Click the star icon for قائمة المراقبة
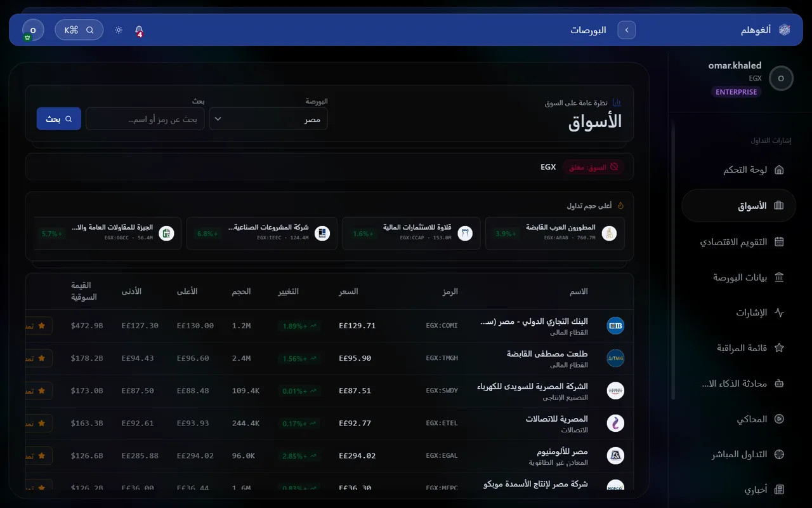Image resolution: width=812 pixels, height=508 pixels. pyautogui.click(x=780, y=348)
